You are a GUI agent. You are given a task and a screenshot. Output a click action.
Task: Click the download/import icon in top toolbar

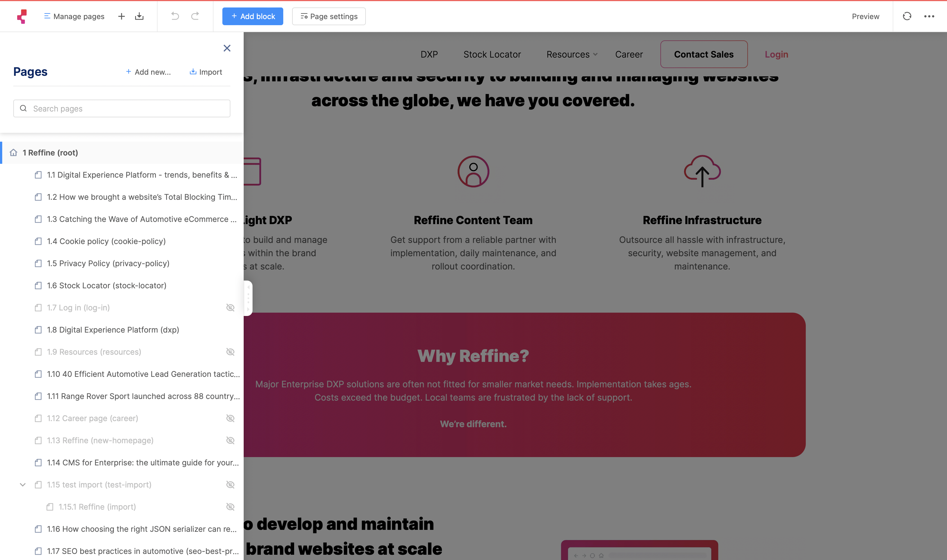tap(139, 16)
